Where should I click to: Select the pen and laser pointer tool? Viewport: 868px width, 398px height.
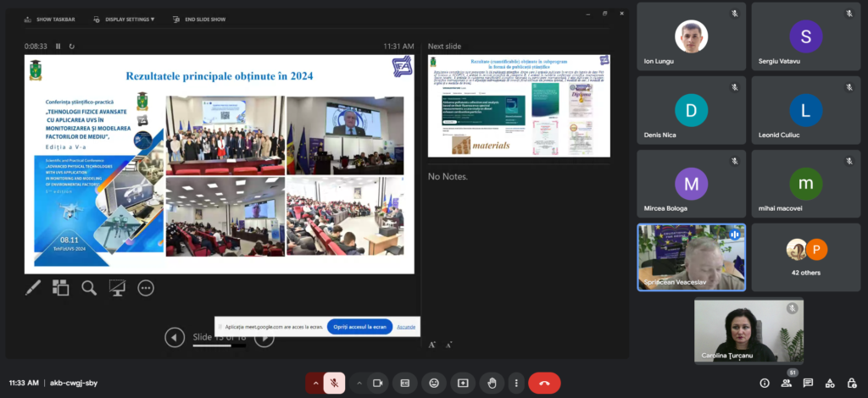pos(33,288)
